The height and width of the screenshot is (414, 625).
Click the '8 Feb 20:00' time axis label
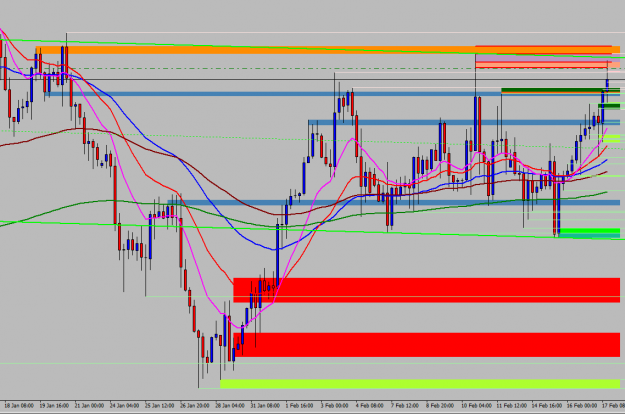pyautogui.click(x=440, y=406)
